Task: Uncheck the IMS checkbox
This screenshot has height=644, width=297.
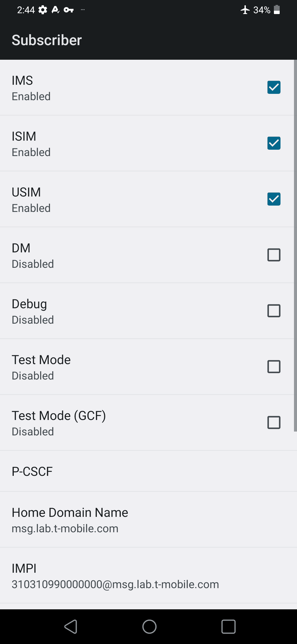Action: [274, 87]
